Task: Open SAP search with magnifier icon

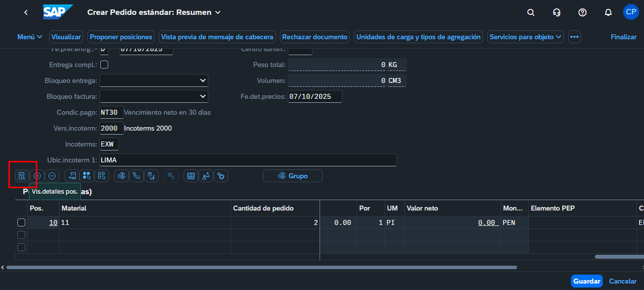Action: coord(531,12)
